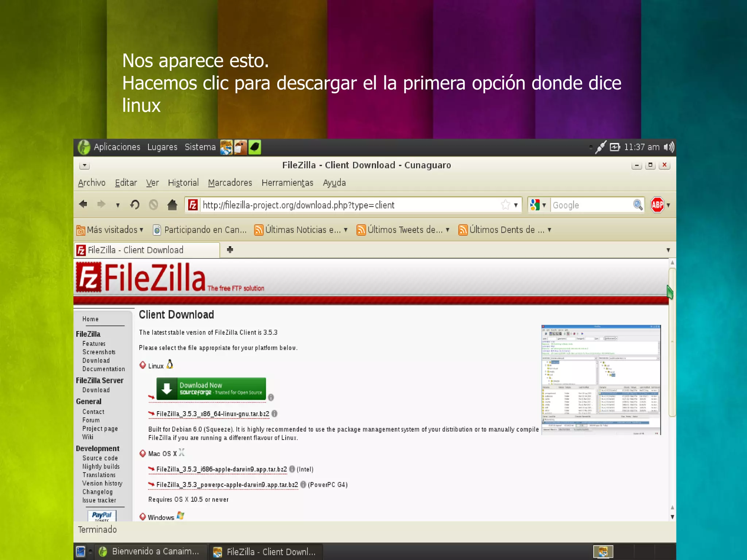Open the Forum sidebar link
Image resolution: width=747 pixels, height=560 pixels.
[x=91, y=420]
